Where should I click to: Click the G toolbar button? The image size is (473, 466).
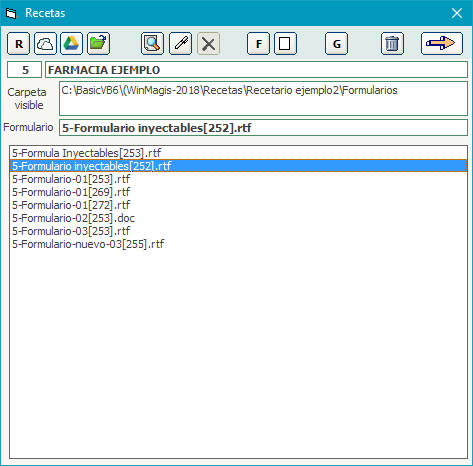click(x=336, y=44)
